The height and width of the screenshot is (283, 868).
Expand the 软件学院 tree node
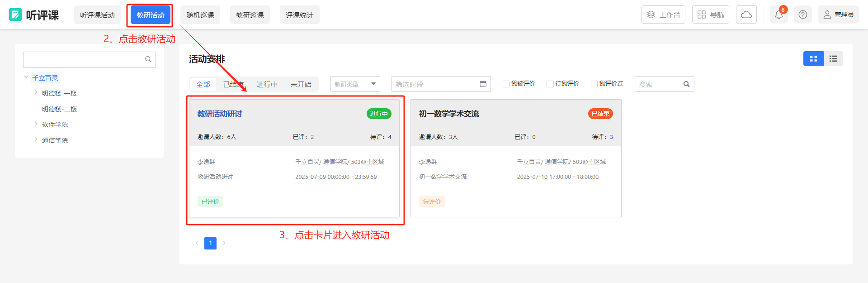[36, 124]
